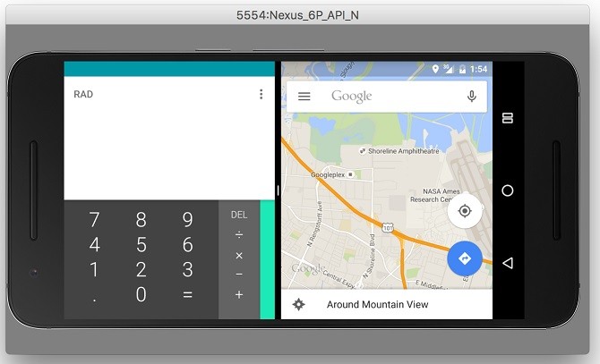600x364 pixels.
Task: Tap the 0 key on calculator
Action: [141, 294]
